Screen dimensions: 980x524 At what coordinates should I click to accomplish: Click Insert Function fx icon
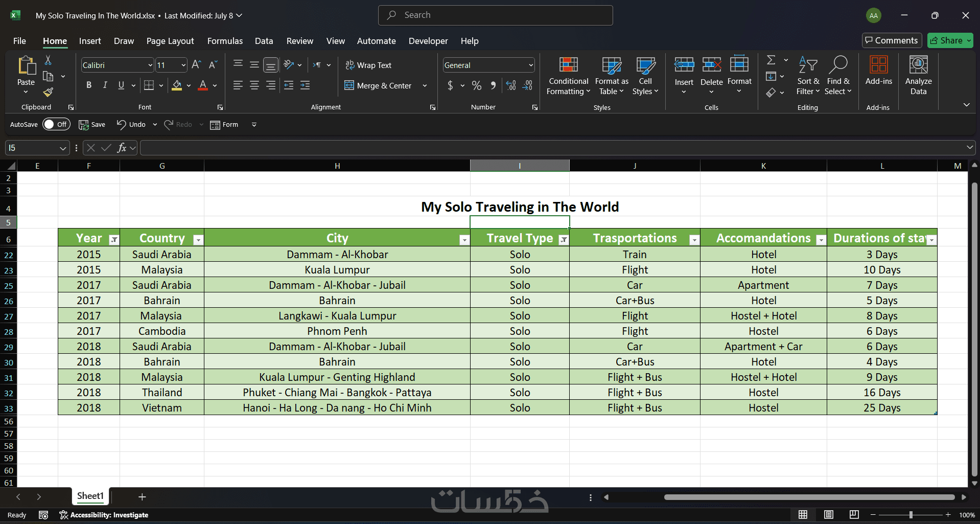coord(122,148)
